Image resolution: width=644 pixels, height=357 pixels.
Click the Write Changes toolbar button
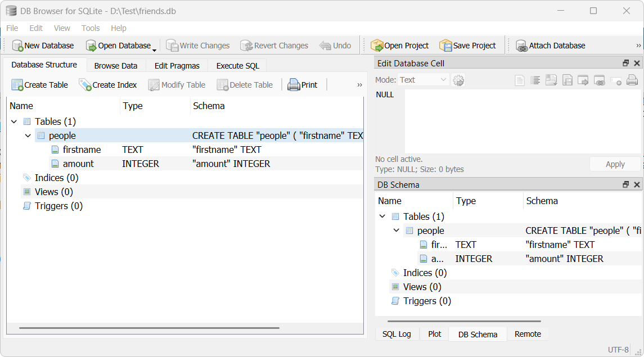coord(197,46)
